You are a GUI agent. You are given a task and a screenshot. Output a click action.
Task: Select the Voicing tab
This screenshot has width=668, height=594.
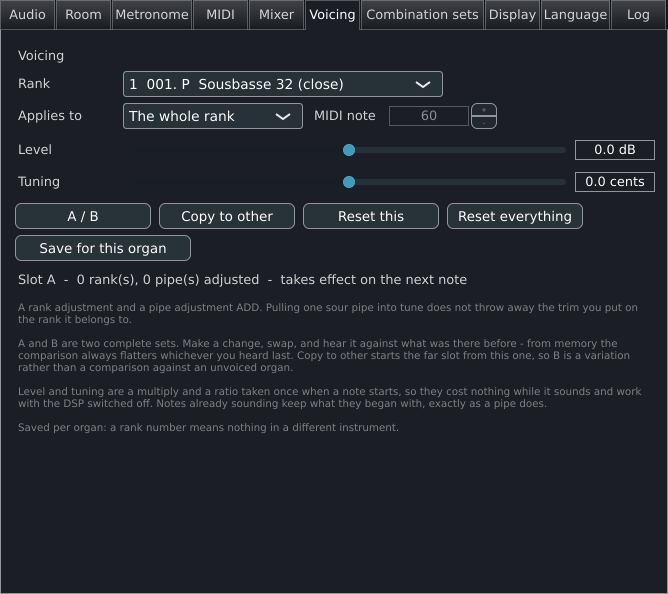pyautogui.click(x=332, y=15)
